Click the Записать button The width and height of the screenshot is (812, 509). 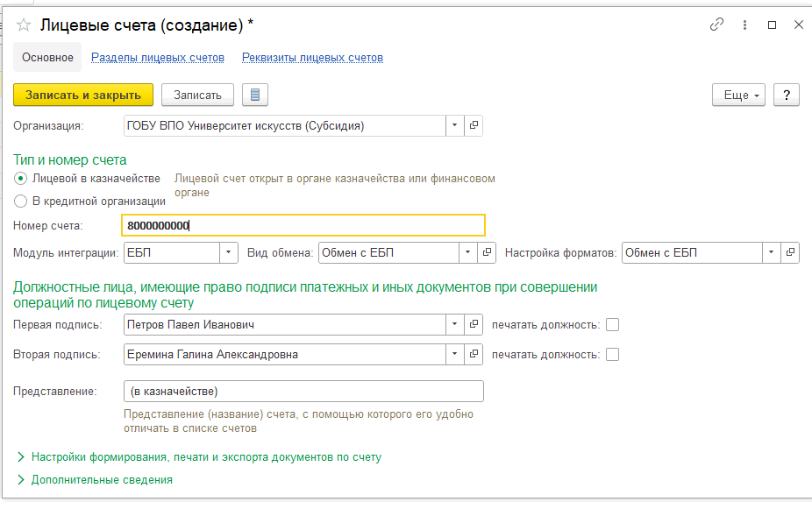(197, 95)
